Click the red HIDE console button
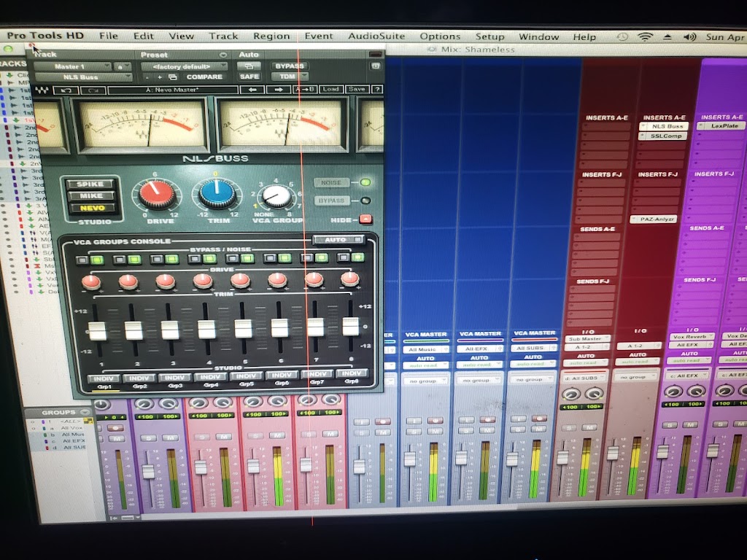747x560 pixels. (x=365, y=219)
